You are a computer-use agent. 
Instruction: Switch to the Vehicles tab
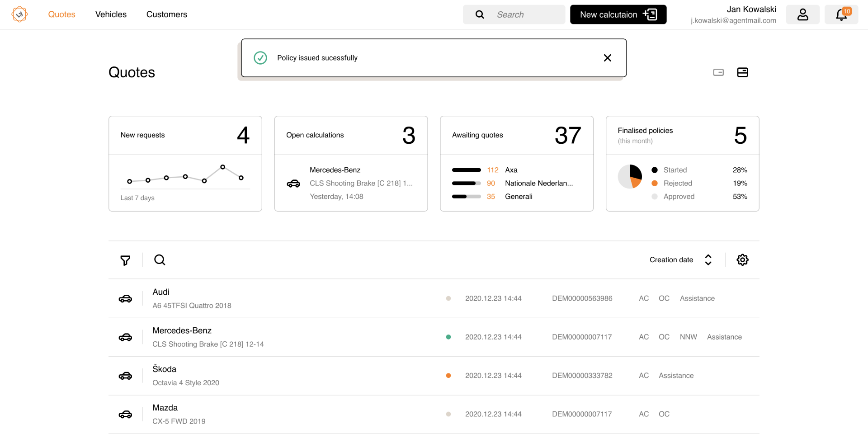[x=111, y=14]
